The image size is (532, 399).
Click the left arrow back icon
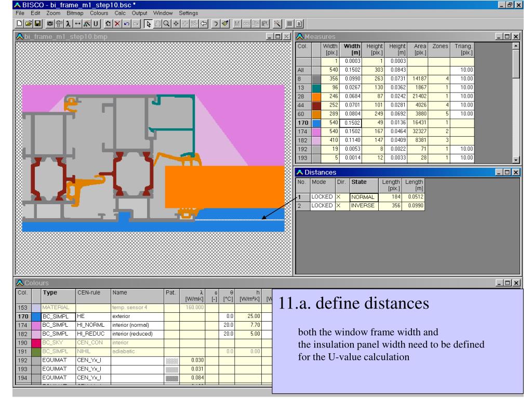tap(204, 24)
